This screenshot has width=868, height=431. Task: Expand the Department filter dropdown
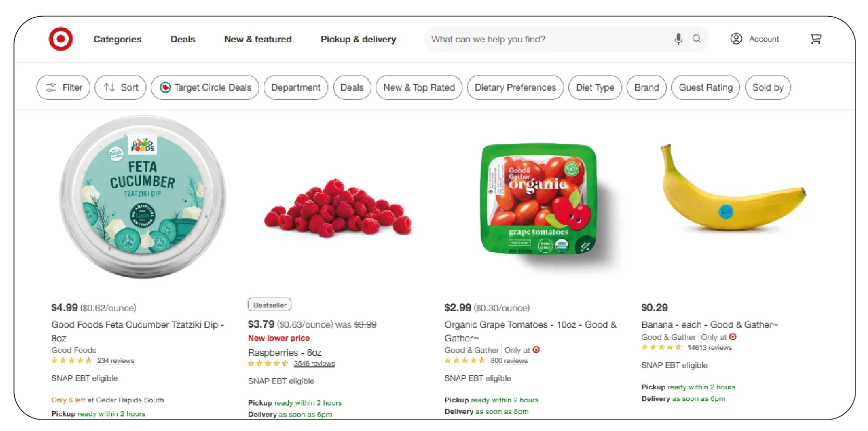tap(296, 88)
